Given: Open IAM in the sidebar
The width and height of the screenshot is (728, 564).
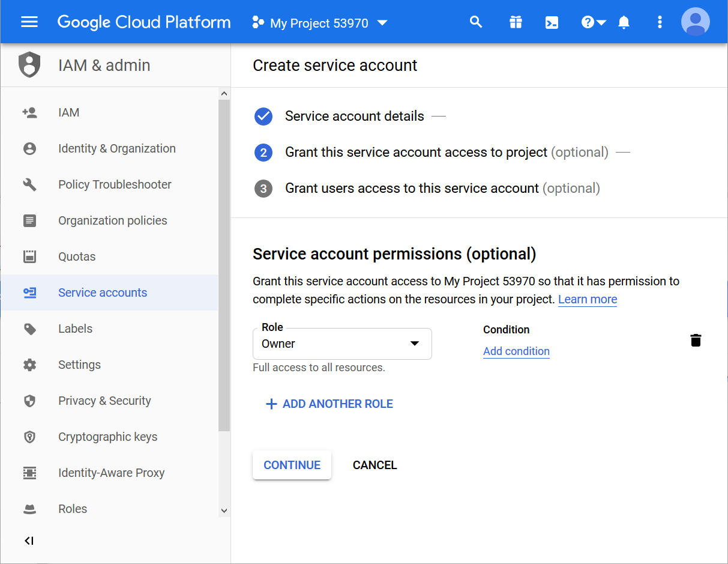Looking at the screenshot, I should 109,112.
